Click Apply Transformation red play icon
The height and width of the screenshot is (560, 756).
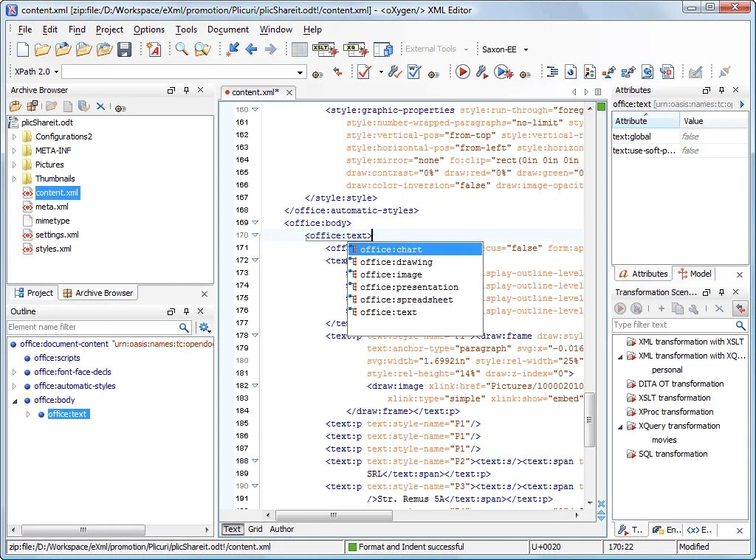point(463,72)
